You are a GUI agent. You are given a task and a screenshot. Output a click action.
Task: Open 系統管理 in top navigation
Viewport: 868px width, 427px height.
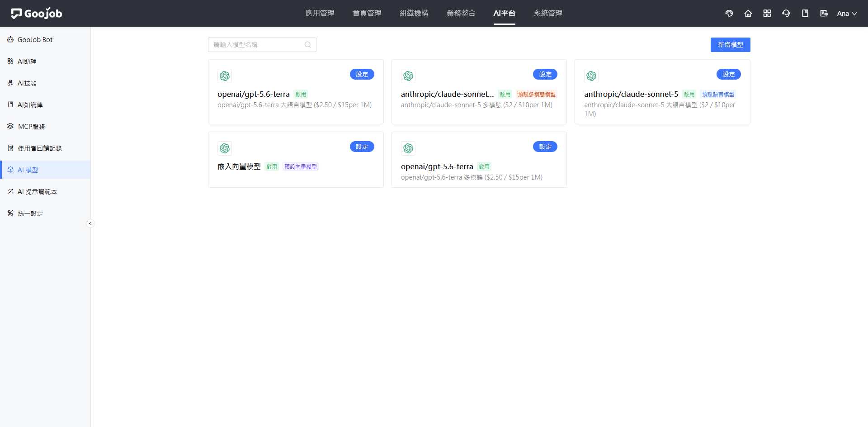tap(548, 13)
